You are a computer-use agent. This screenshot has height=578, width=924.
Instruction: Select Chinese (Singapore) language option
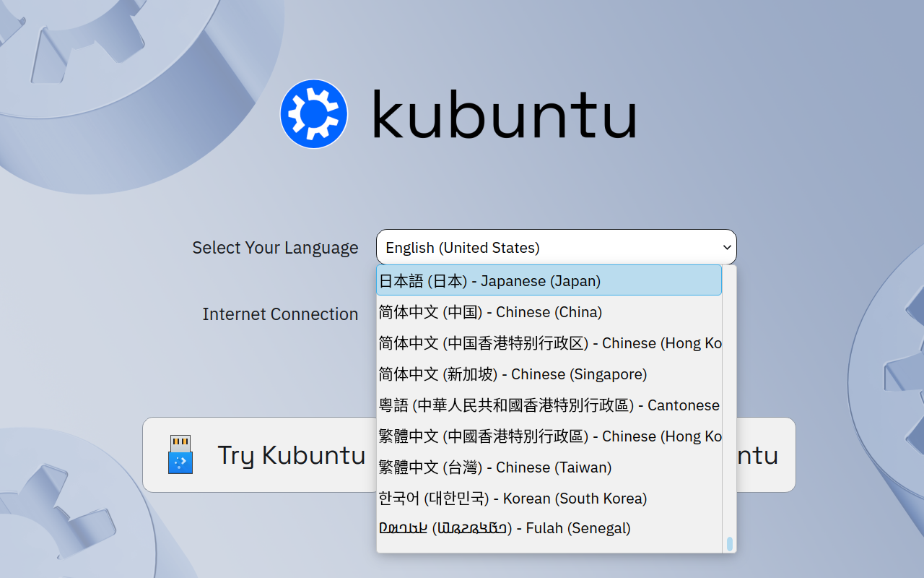[x=549, y=374]
